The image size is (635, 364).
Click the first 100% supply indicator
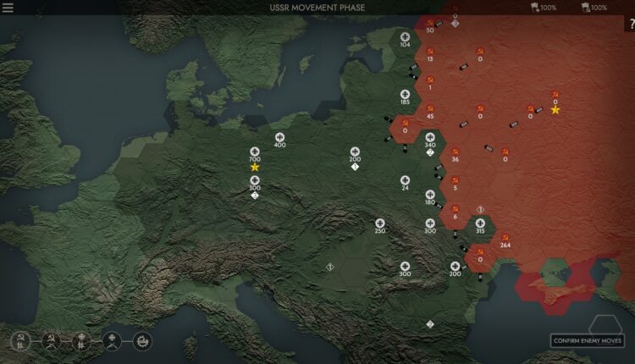click(x=543, y=8)
